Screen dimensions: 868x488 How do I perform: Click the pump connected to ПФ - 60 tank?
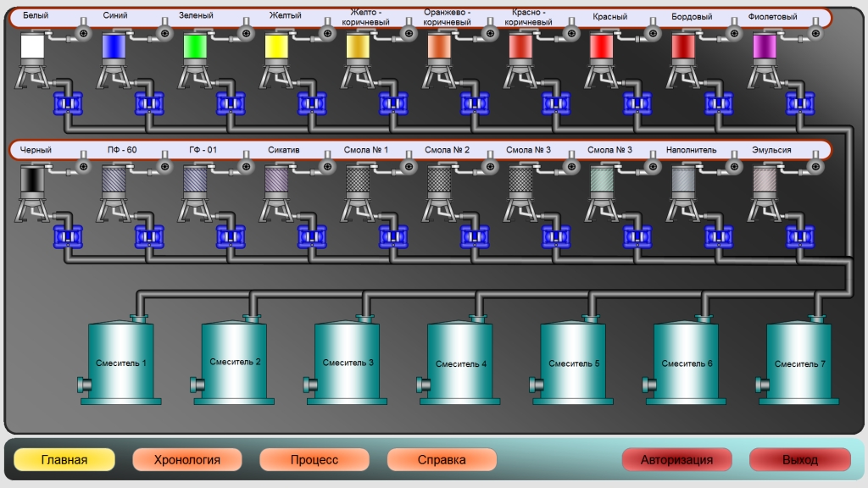click(x=147, y=238)
